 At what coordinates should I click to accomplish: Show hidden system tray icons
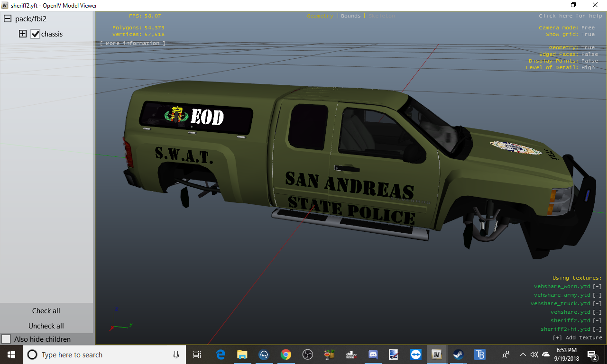coord(523,355)
